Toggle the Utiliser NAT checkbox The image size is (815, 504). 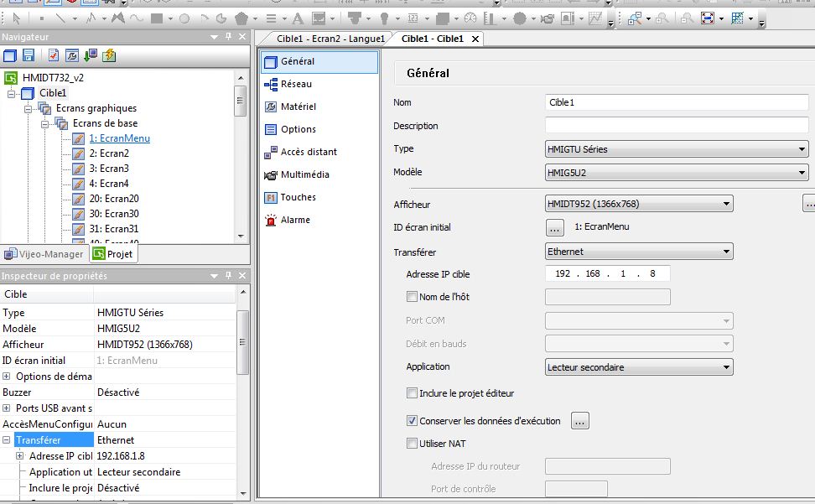click(412, 444)
